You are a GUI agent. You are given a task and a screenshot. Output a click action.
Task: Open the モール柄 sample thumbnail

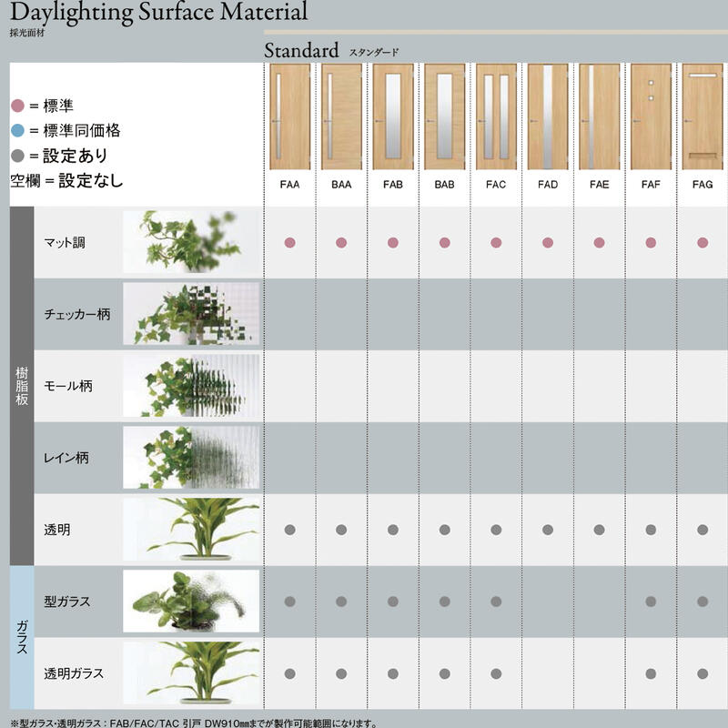point(191,386)
